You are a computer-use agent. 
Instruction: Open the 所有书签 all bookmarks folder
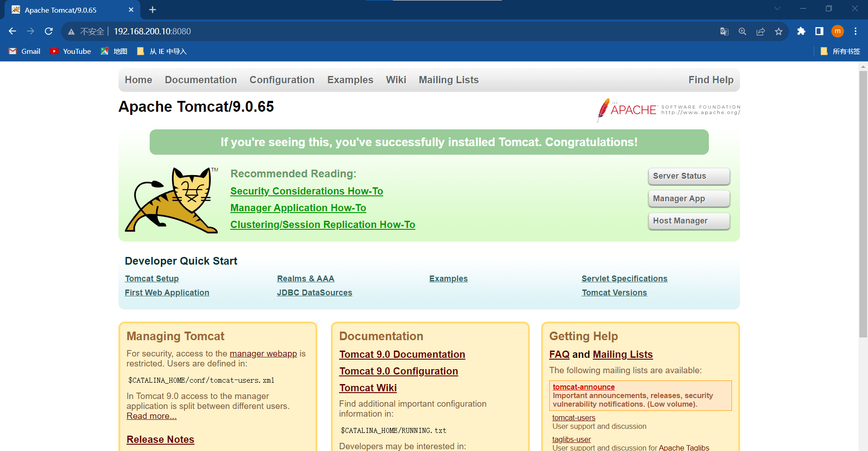click(x=840, y=51)
